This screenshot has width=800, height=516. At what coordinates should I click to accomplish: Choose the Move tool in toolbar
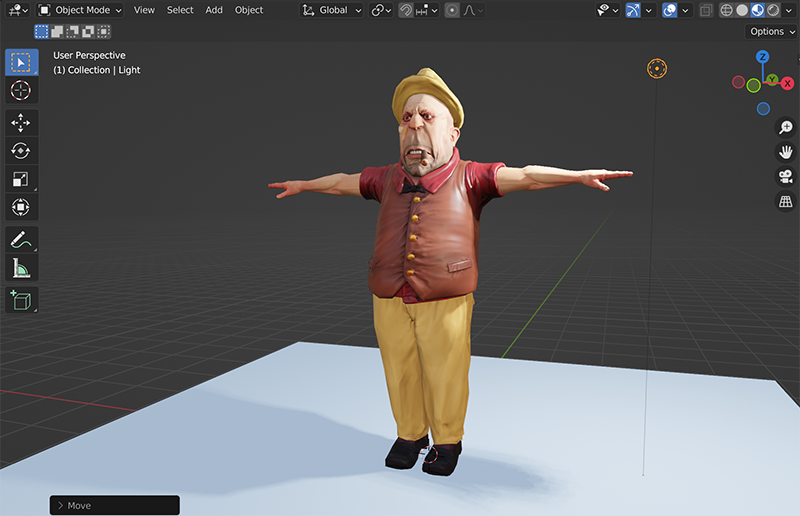[21, 123]
